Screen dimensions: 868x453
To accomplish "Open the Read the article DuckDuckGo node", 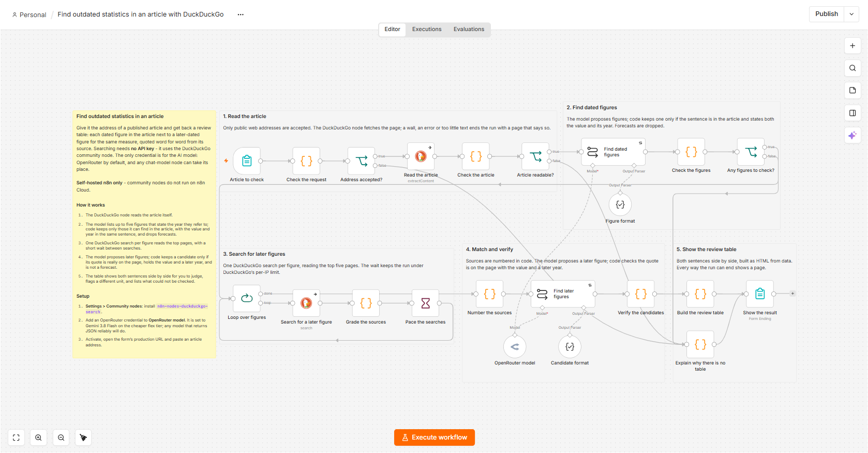I will pyautogui.click(x=421, y=156).
